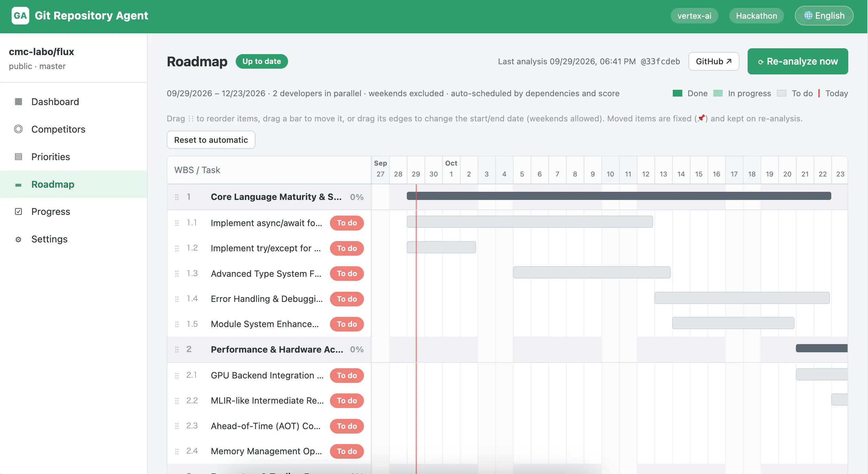Click the Hackathon badge
Screen dimensions: 868x474
(756, 16)
